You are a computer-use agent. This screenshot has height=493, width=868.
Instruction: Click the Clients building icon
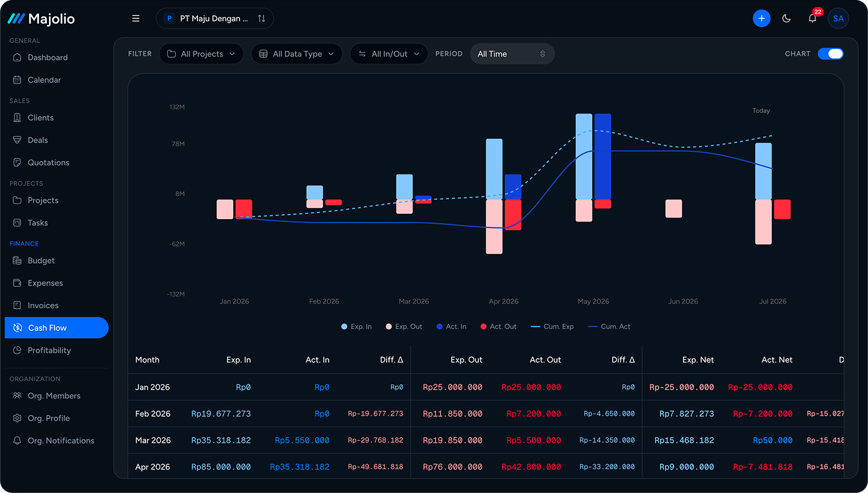point(17,118)
